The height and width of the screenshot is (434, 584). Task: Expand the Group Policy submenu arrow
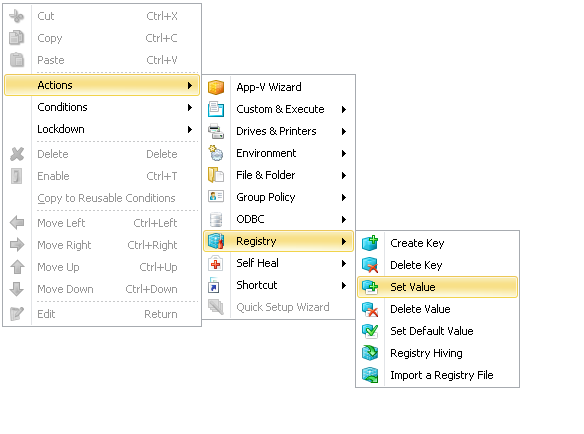click(x=344, y=197)
